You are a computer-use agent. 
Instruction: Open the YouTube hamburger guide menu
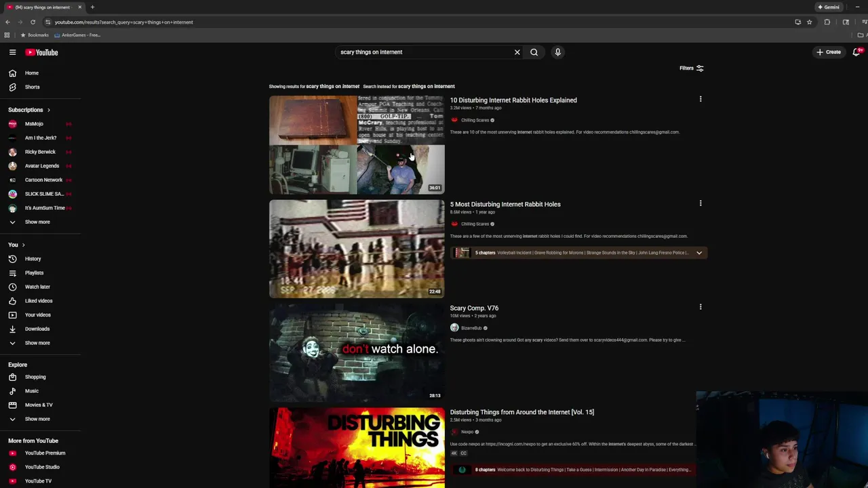[x=12, y=52]
